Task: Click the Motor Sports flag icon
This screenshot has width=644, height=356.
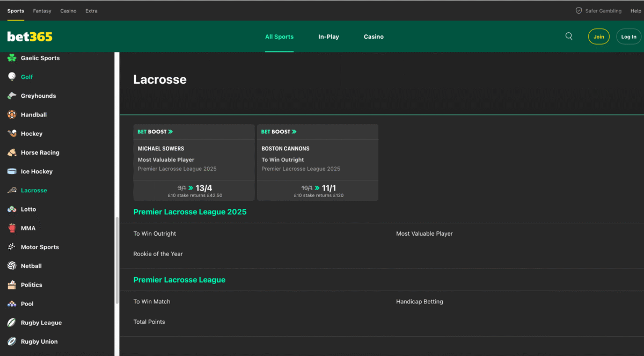Action: (x=12, y=247)
